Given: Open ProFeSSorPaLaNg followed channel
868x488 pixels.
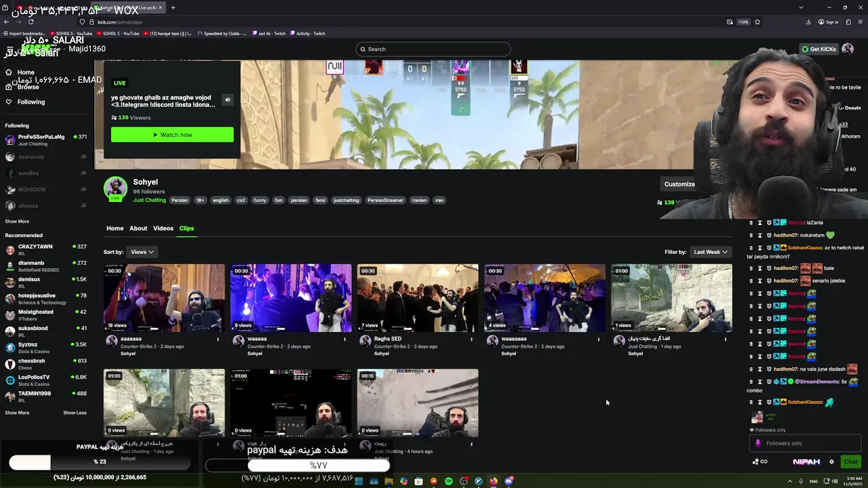Looking at the screenshot, I should click(x=45, y=140).
